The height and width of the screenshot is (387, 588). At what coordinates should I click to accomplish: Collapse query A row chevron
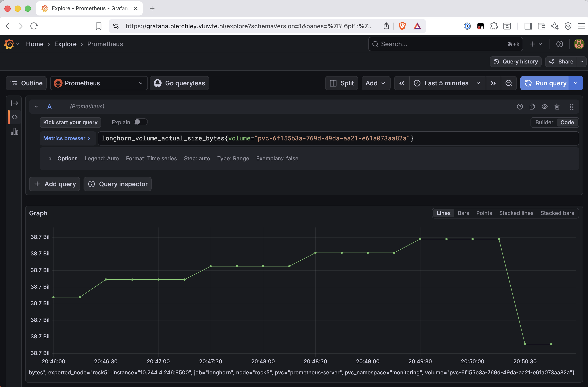tap(36, 107)
